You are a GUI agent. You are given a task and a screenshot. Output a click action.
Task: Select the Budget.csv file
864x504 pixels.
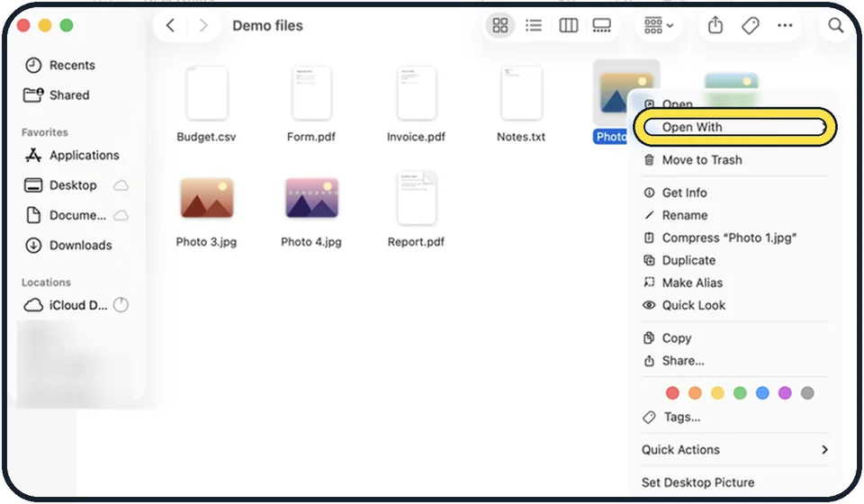tap(207, 93)
